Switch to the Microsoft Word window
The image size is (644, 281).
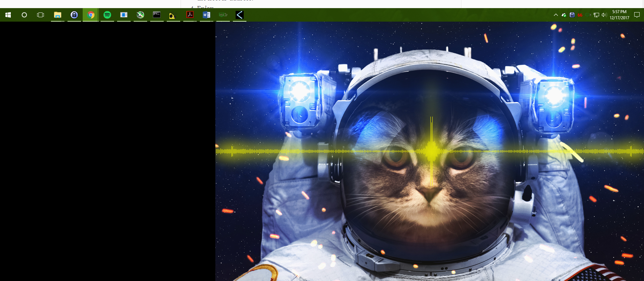[207, 15]
